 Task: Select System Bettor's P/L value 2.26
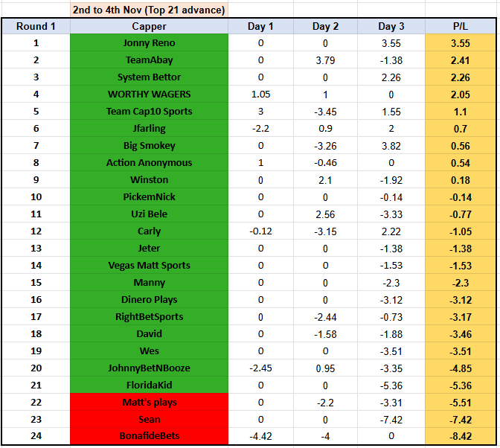click(x=461, y=77)
